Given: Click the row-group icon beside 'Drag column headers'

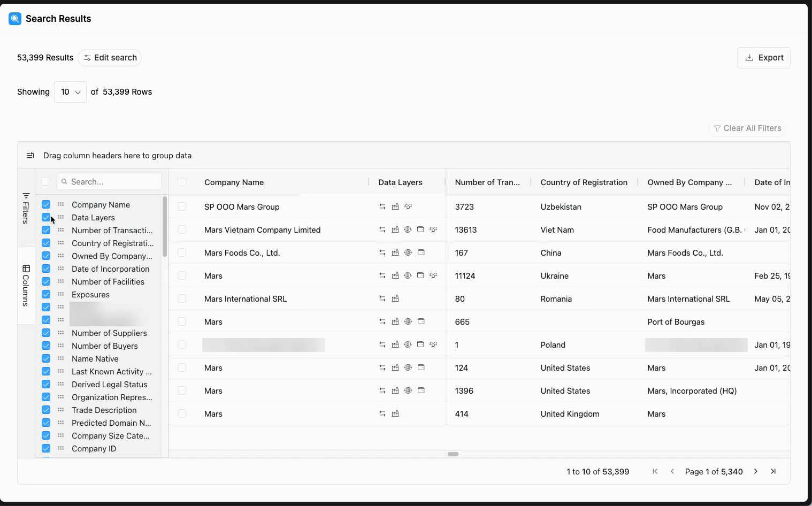Looking at the screenshot, I should (x=30, y=156).
